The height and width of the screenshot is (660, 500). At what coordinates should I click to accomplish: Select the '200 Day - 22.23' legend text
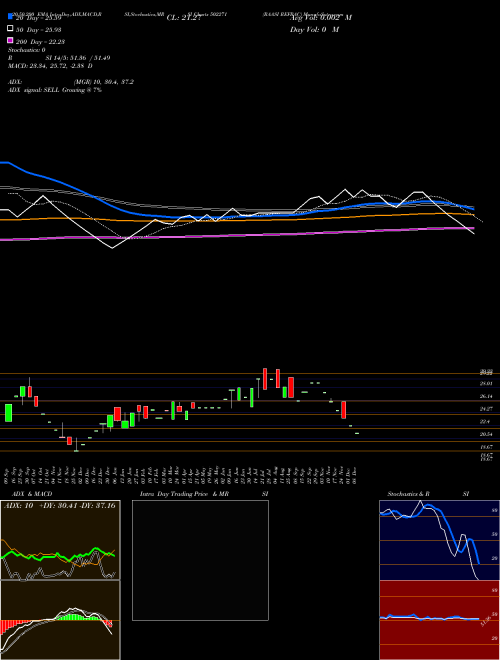tap(40, 41)
